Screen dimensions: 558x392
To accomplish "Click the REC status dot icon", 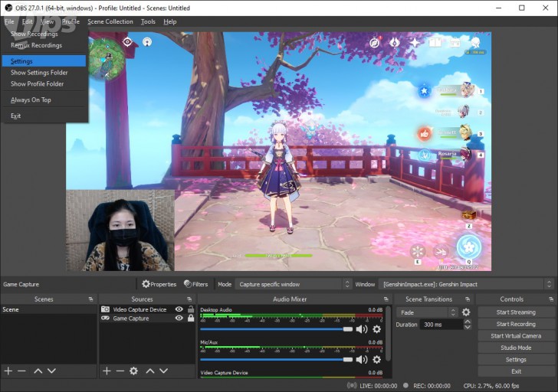I will 405,385.
